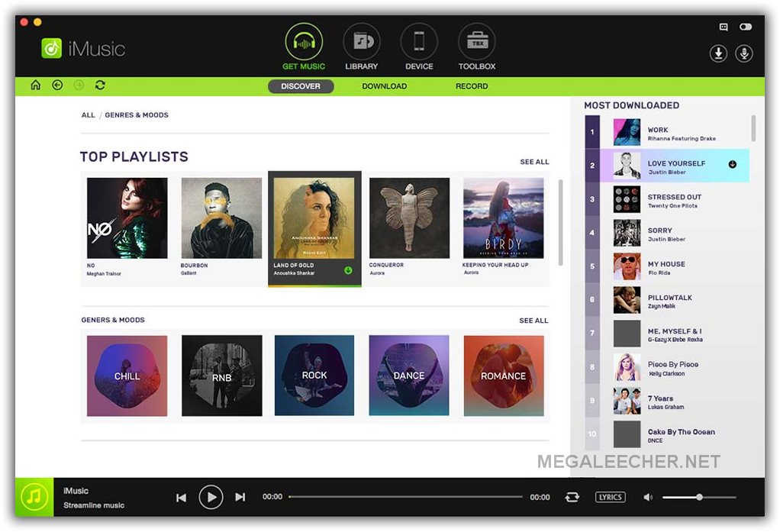Toggle the mini-player switch at top right
The width and height of the screenshot is (780, 532).
(x=746, y=27)
